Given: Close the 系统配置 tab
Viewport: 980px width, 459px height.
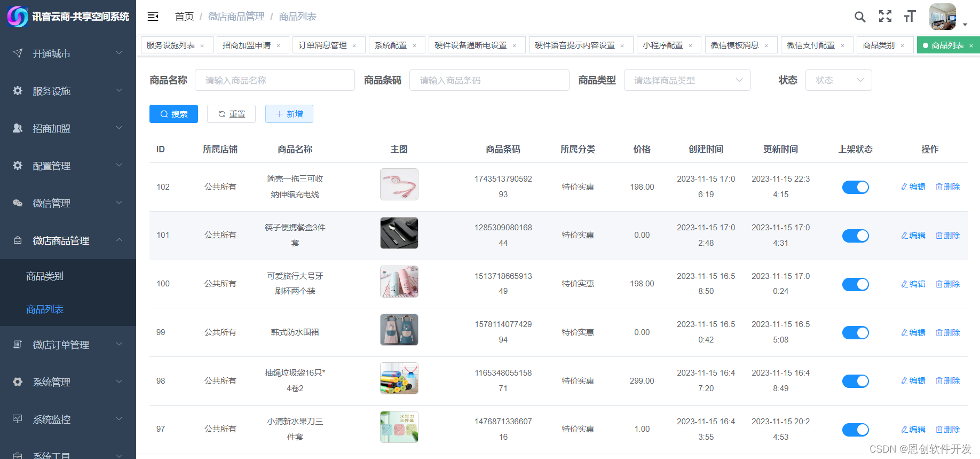Looking at the screenshot, I should point(414,46).
